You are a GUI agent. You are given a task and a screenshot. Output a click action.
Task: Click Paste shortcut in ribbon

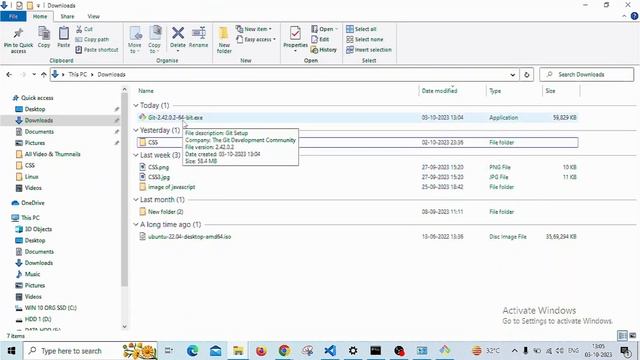97,49
